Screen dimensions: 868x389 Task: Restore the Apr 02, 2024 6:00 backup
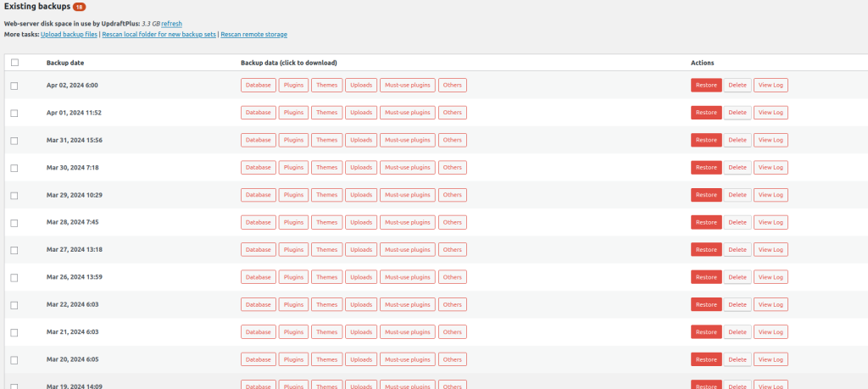pos(706,86)
